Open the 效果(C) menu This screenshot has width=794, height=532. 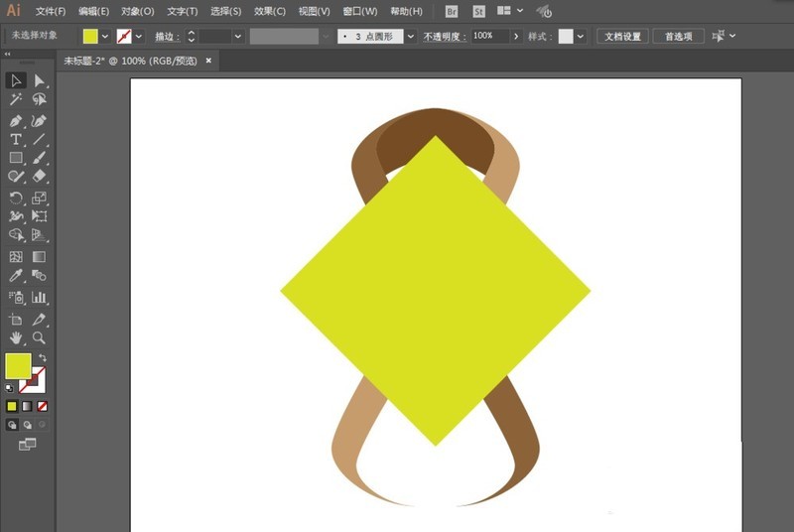coord(269,12)
